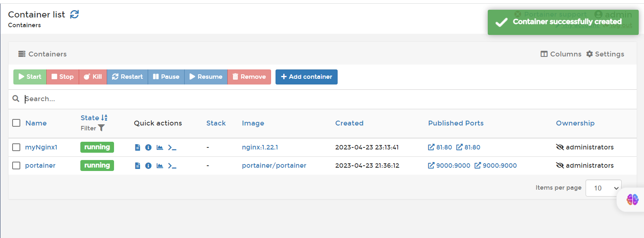Open the Items per page dropdown

(603, 188)
